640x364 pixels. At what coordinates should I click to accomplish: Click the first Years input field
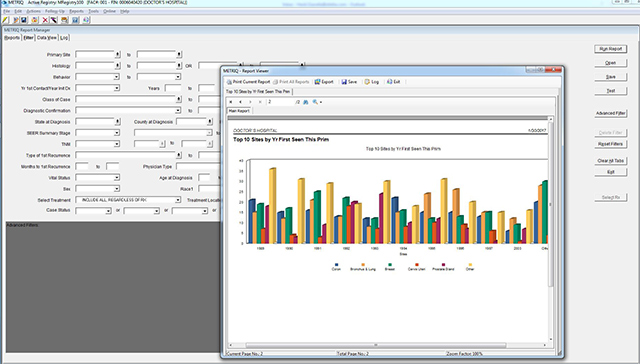tap(173, 88)
